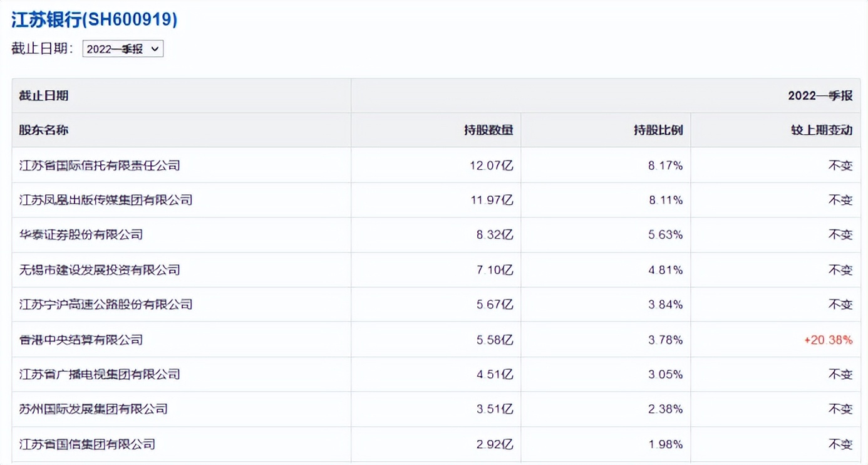Screen dimensions: 868x465
Task: Open the 华泰证券股份有限公司 row
Action: (81, 234)
